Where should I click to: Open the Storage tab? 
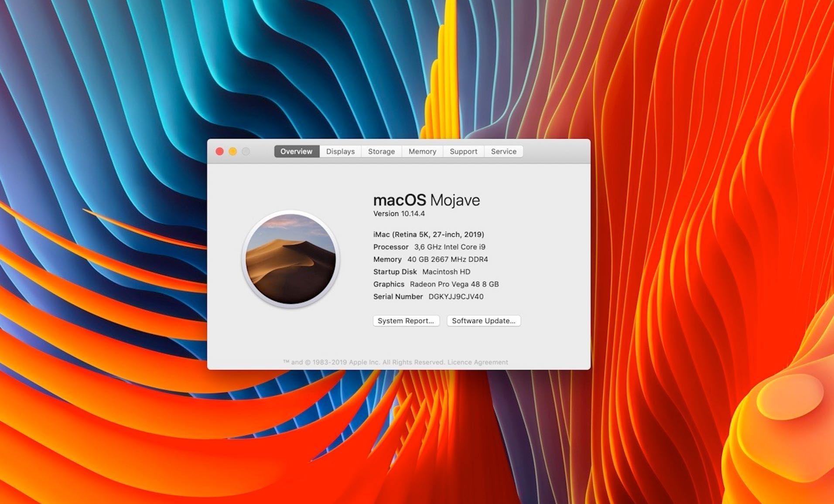click(381, 151)
